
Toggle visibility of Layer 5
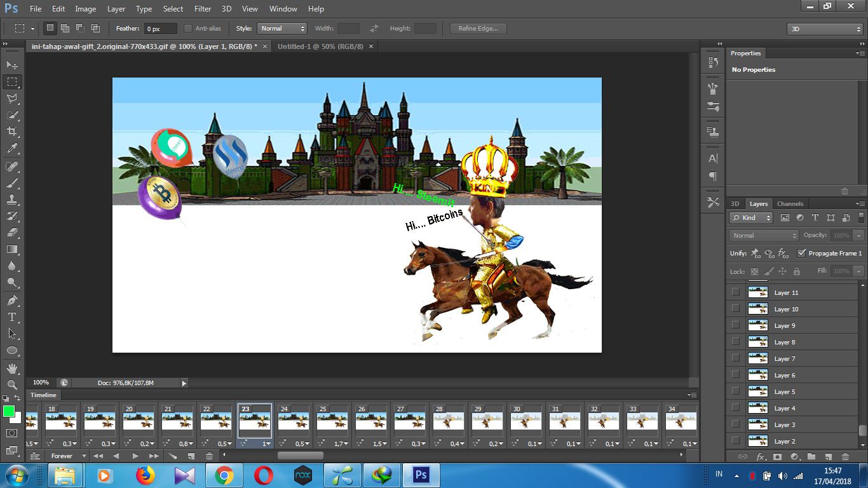[736, 391]
